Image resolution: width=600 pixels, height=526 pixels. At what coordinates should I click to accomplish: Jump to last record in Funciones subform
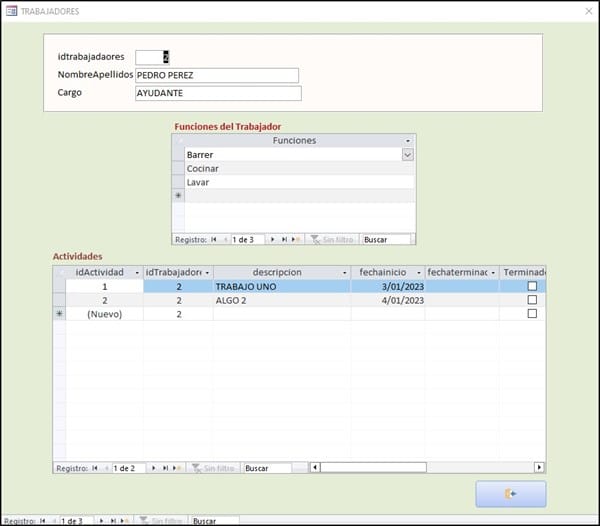284,239
